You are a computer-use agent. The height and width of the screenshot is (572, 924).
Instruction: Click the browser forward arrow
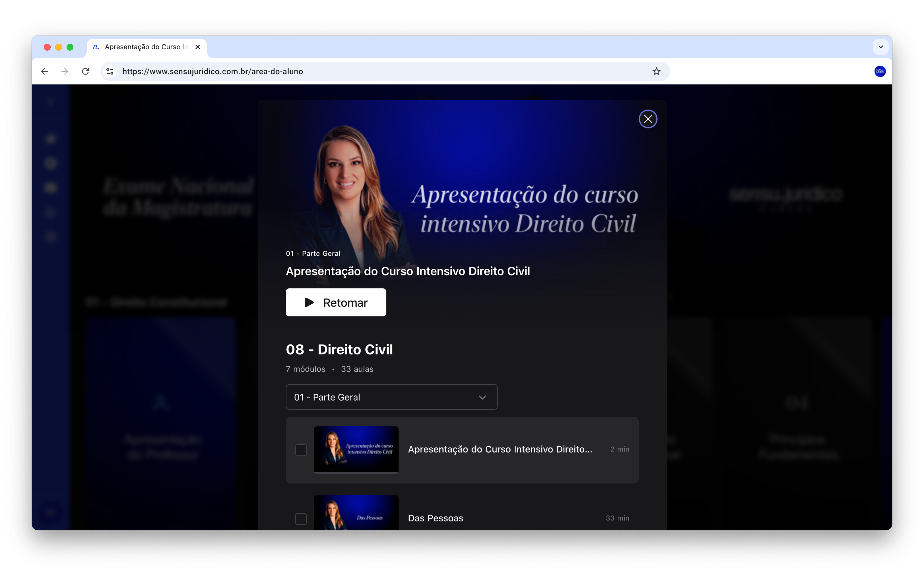[65, 72]
